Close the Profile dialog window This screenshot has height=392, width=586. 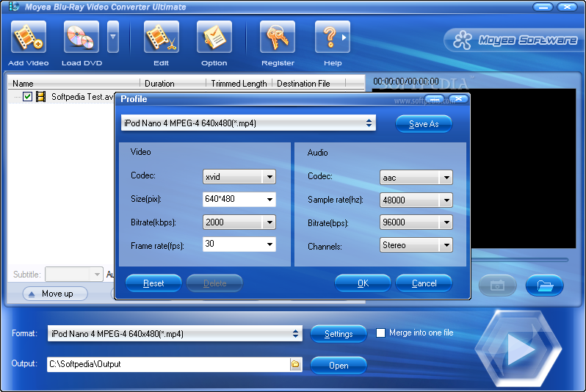click(x=458, y=99)
